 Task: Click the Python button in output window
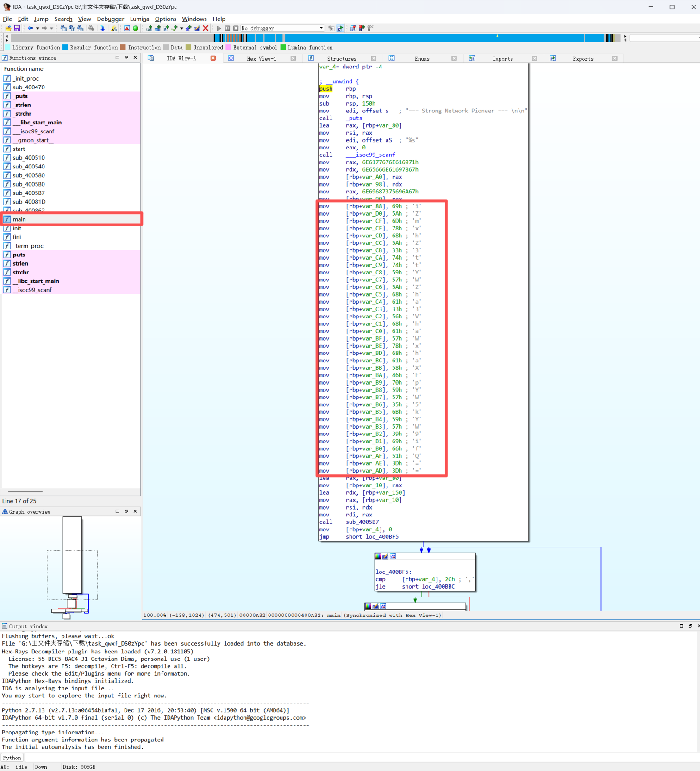[12, 758]
